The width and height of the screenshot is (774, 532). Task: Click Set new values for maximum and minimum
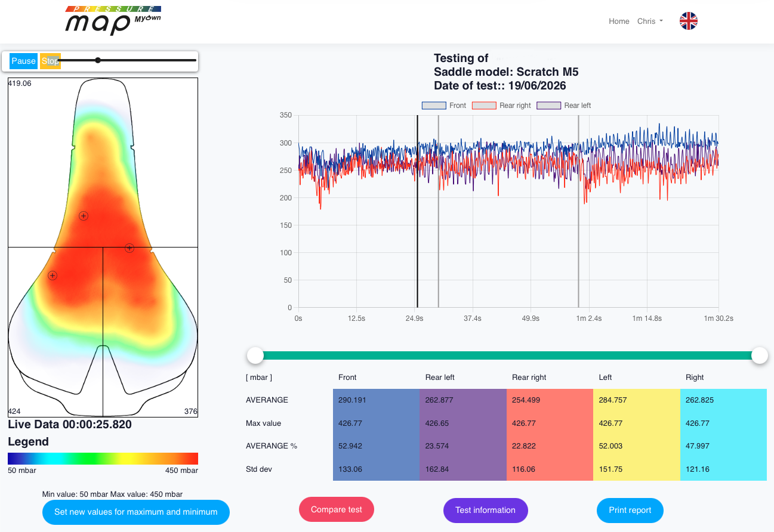pyautogui.click(x=136, y=512)
